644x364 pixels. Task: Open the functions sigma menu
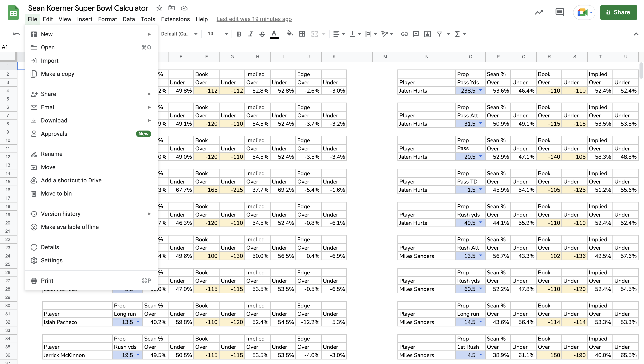point(460,34)
